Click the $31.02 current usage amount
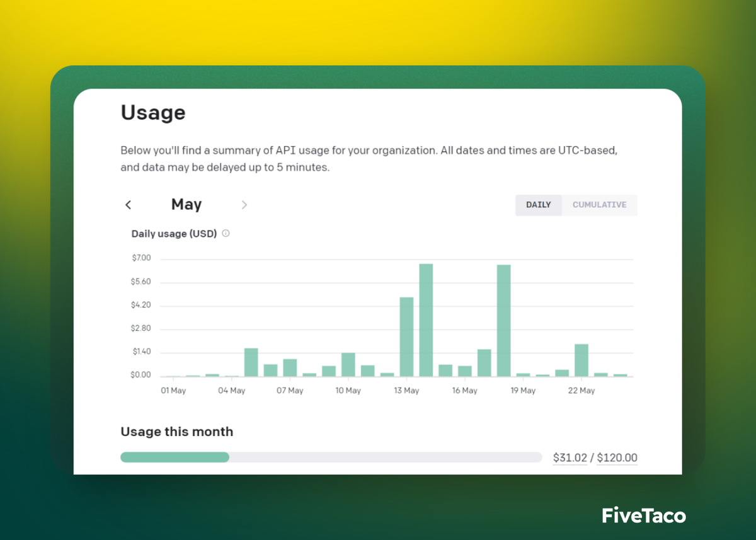 click(x=570, y=458)
